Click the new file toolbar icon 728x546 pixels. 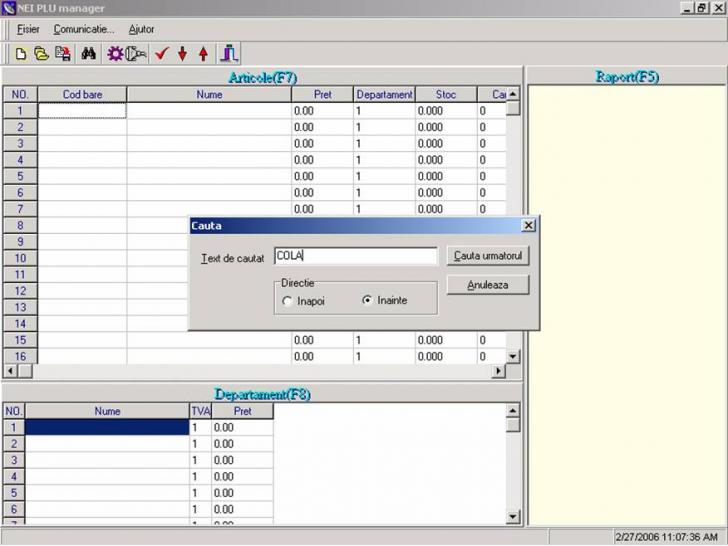click(20, 54)
